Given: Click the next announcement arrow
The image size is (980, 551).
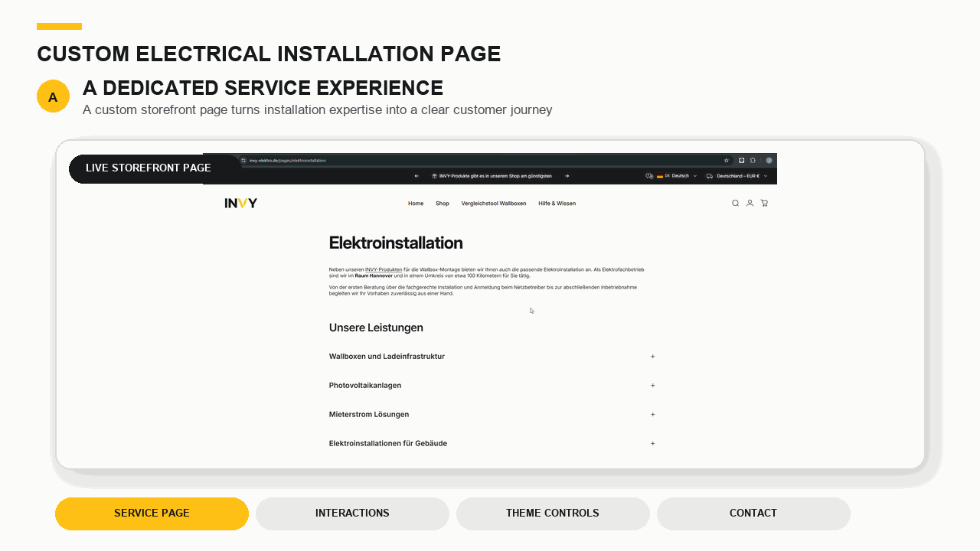Looking at the screenshot, I should coord(567,176).
